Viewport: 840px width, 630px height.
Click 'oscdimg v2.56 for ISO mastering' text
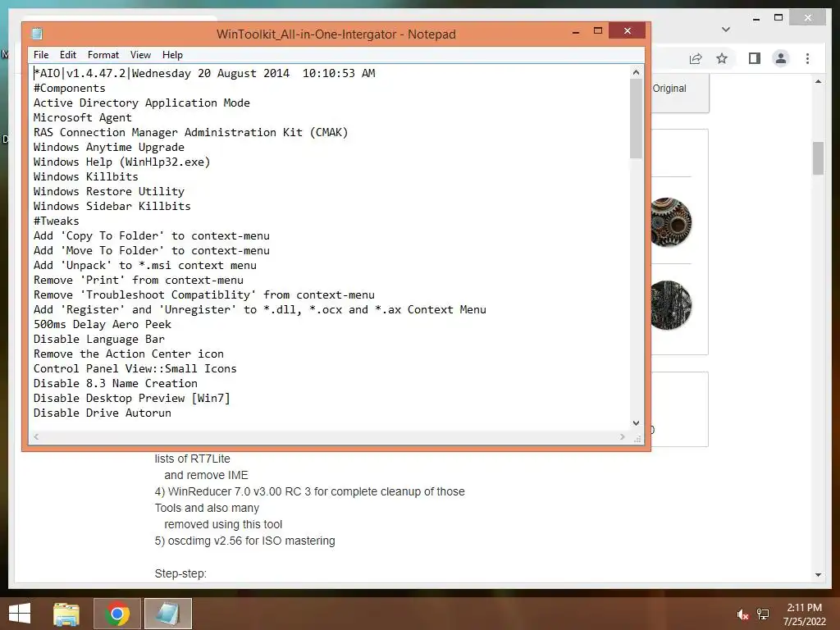point(244,541)
